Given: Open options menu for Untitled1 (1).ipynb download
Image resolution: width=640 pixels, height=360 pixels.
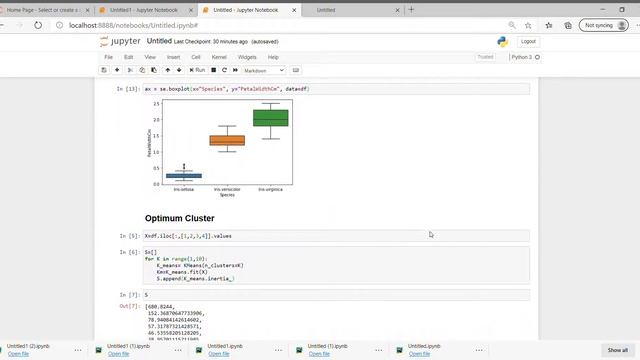Looking at the screenshot, I should [178, 350].
